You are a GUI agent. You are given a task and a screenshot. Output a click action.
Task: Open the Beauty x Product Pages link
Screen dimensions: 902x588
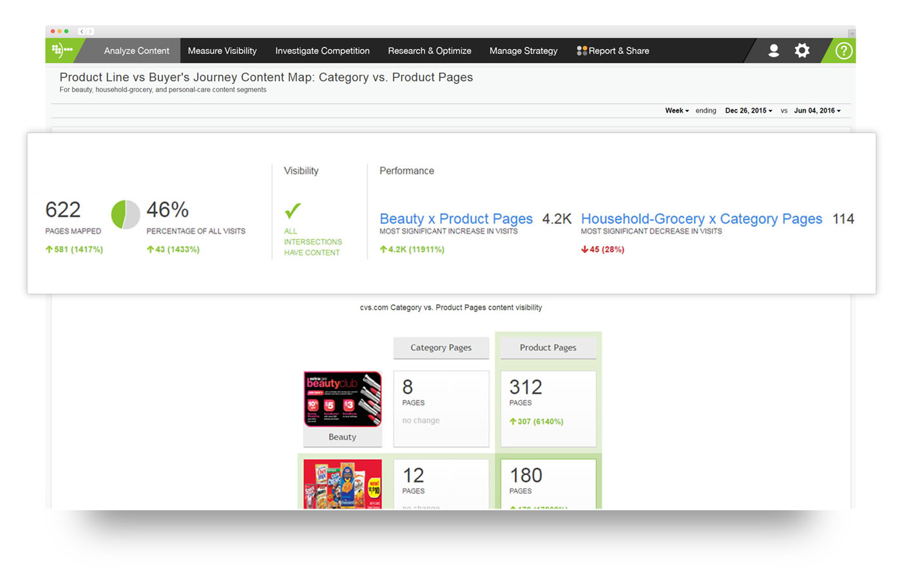tap(456, 219)
